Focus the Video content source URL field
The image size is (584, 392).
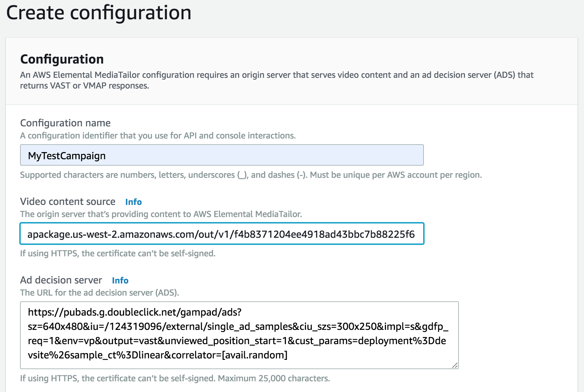(222, 233)
